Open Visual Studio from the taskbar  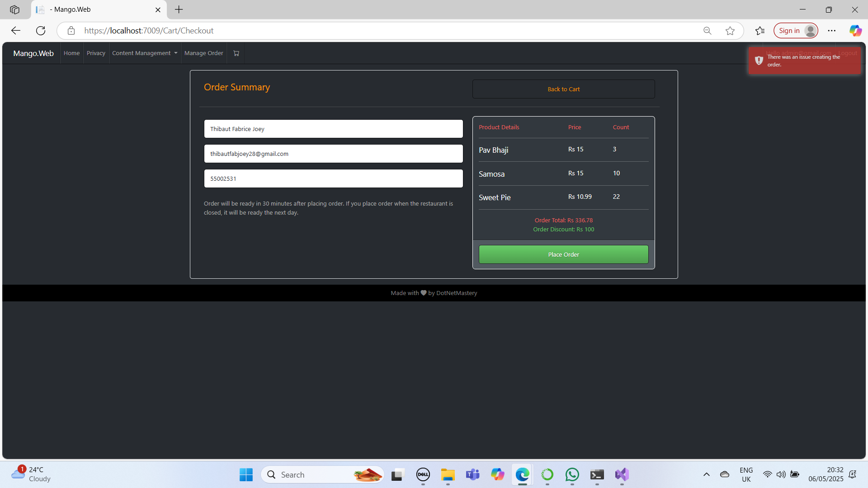point(622,474)
